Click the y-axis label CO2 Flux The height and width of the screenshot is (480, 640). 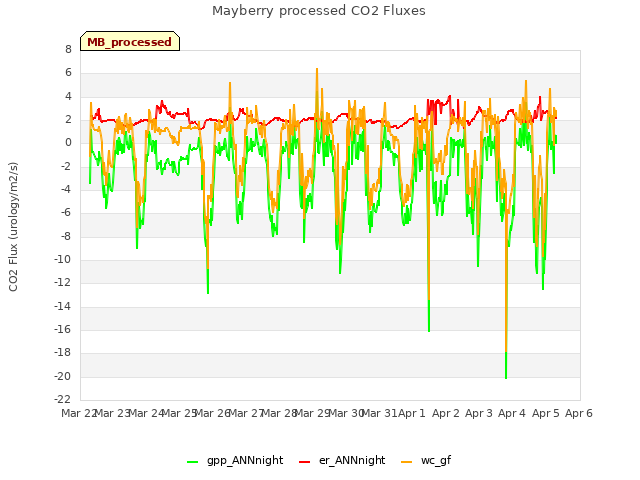[x=13, y=227]
